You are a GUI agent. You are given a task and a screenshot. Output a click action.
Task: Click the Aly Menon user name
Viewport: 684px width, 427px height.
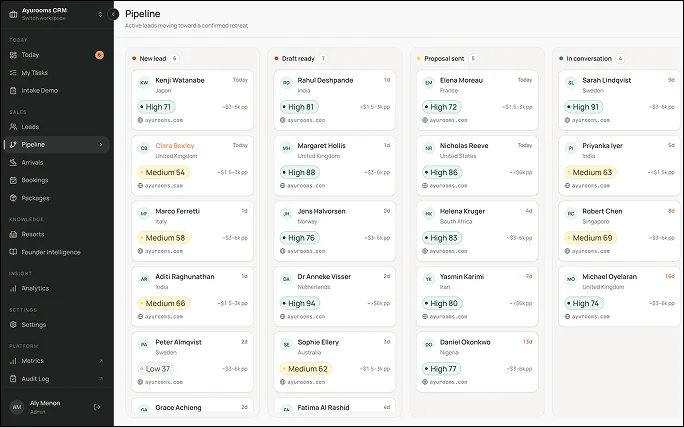(x=45, y=403)
